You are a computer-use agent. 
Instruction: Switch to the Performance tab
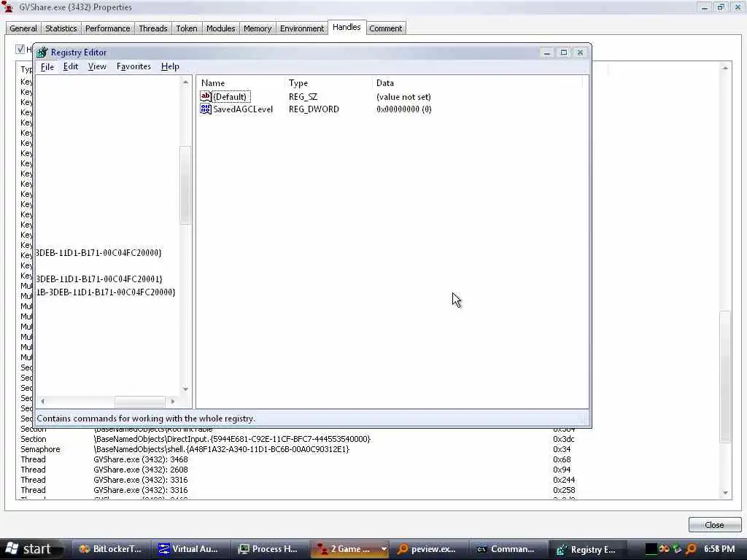[108, 28]
